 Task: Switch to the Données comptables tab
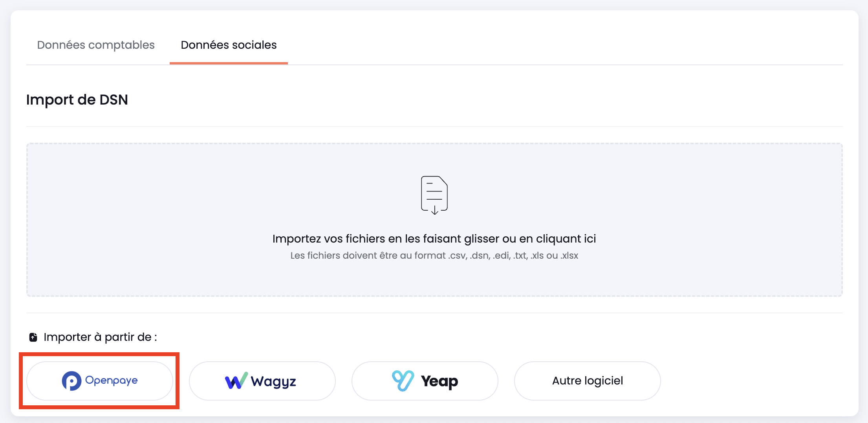95,45
